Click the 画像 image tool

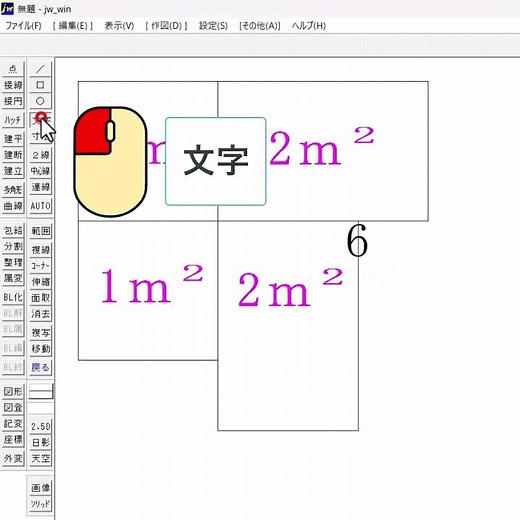(x=40, y=488)
